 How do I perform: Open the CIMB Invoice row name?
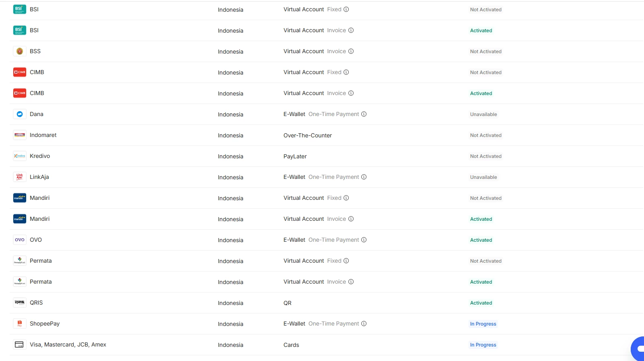[37, 93]
